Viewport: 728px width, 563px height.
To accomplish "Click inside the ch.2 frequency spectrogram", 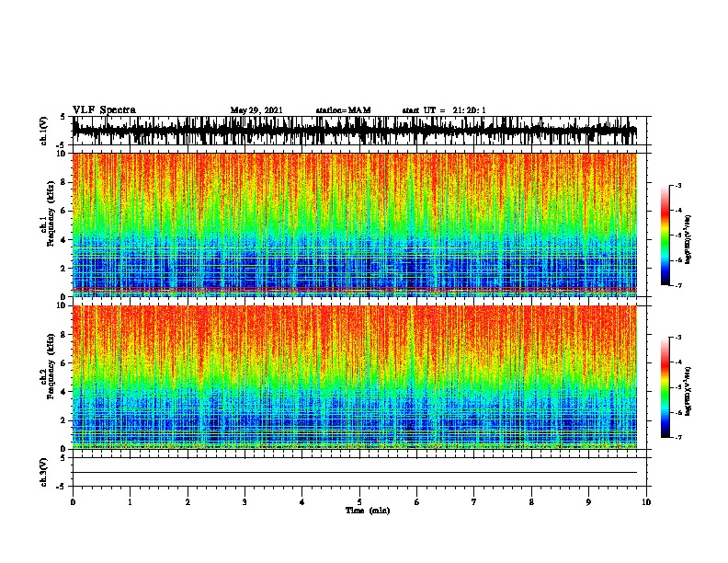I will pyautogui.click(x=355, y=377).
